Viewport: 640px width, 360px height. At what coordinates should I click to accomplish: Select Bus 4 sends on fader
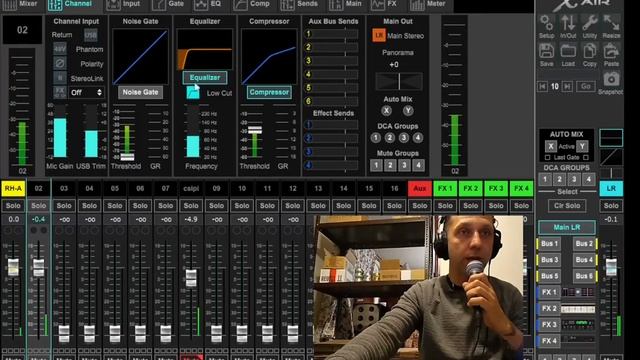pyautogui.click(x=584, y=260)
